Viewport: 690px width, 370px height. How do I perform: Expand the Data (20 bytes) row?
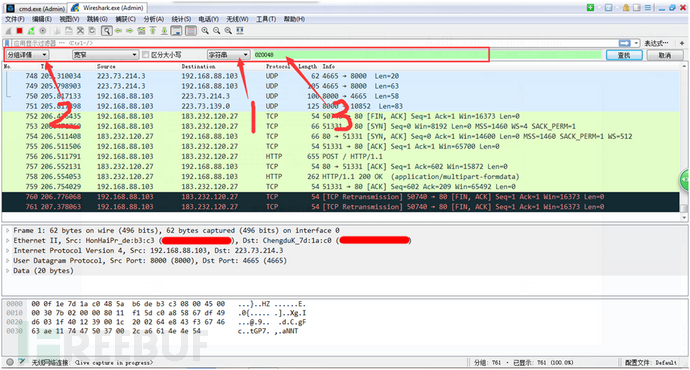point(7,271)
